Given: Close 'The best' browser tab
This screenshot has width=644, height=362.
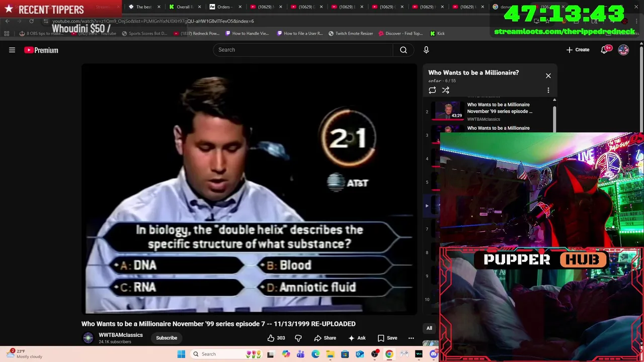Looking at the screenshot, I should (x=159, y=7).
